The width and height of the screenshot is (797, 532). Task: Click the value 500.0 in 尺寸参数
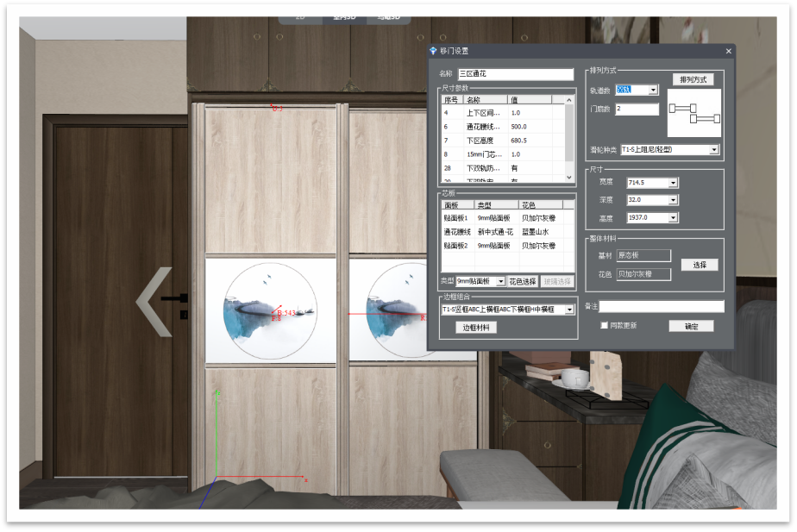pyautogui.click(x=519, y=127)
